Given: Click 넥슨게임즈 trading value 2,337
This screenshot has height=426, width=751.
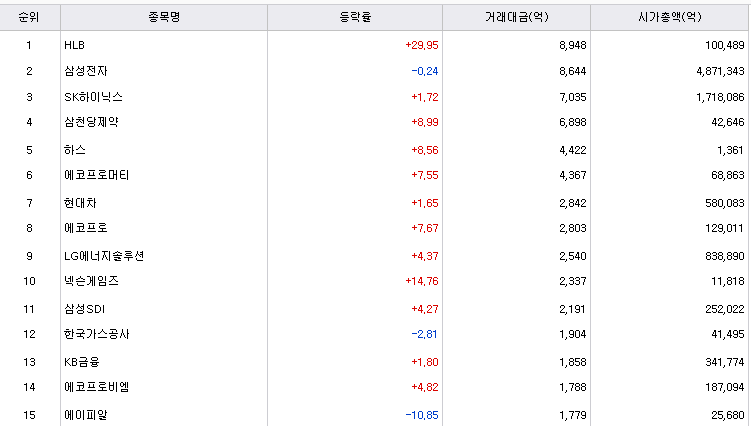Looking at the screenshot, I should point(573,281).
